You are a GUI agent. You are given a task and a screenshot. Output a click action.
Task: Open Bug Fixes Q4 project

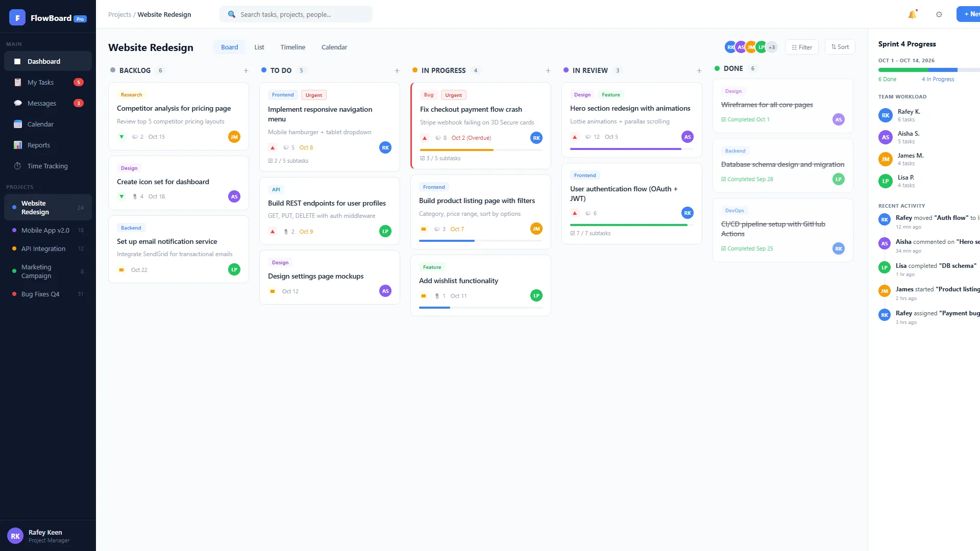tap(48, 294)
